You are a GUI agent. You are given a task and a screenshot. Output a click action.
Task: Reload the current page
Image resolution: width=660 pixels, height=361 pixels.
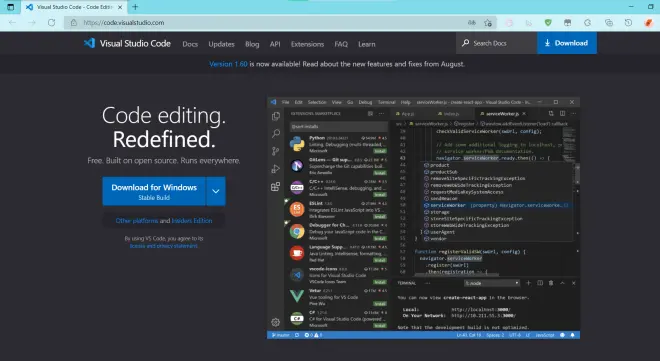tap(51, 23)
